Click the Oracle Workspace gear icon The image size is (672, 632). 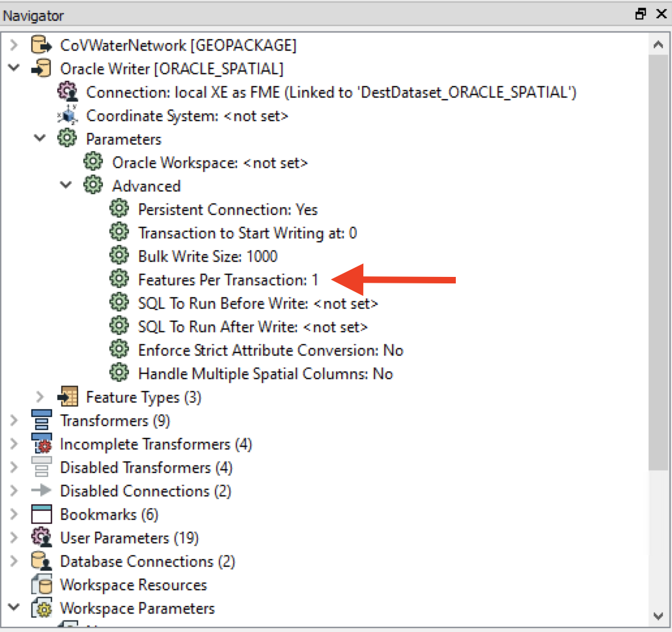click(x=93, y=162)
